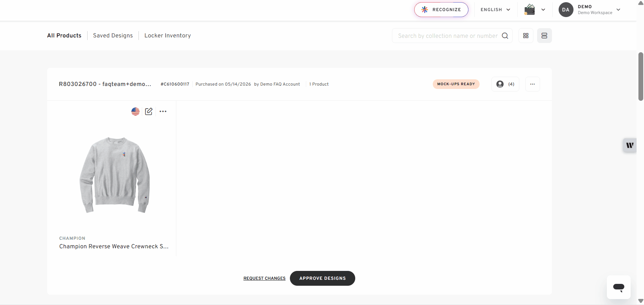This screenshot has width=644, height=305.
Task: Open the collection more options menu
Action: 533,84
